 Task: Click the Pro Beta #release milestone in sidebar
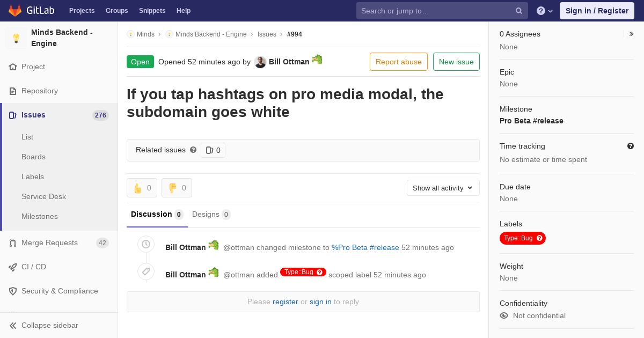pos(531,121)
